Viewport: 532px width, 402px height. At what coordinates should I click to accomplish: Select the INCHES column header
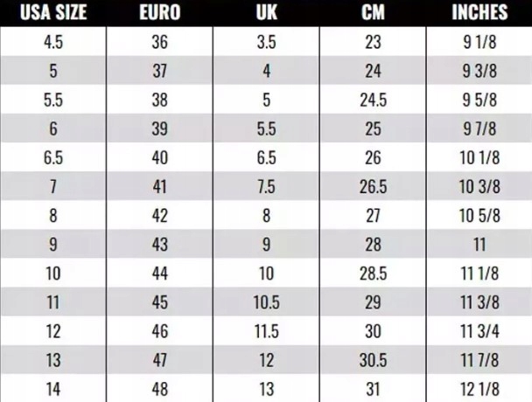[479, 13]
